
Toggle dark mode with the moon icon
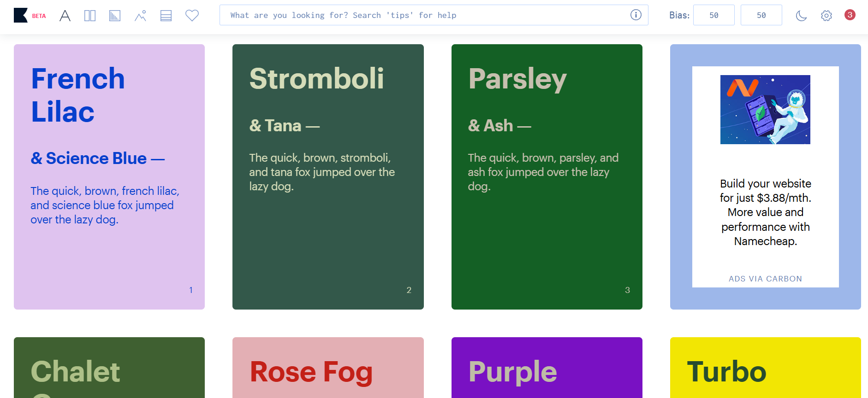point(801,16)
